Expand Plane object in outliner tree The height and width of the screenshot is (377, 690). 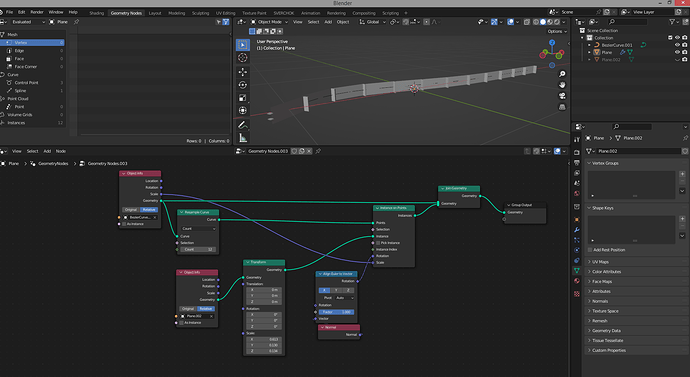tap(589, 52)
